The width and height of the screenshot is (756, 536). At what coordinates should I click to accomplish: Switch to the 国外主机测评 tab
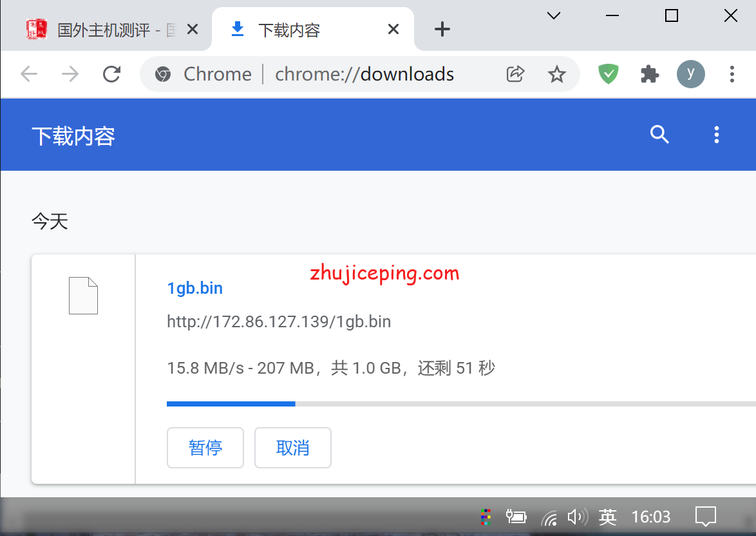[x=105, y=30]
